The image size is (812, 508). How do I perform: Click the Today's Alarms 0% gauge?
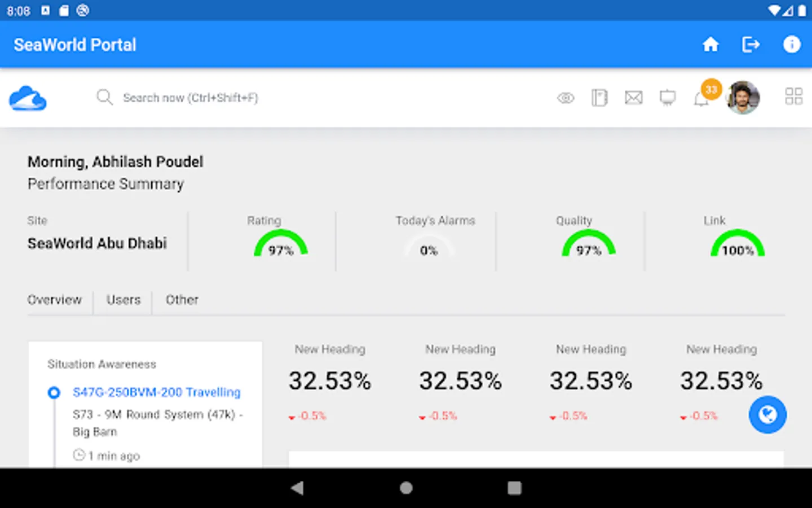coord(429,246)
